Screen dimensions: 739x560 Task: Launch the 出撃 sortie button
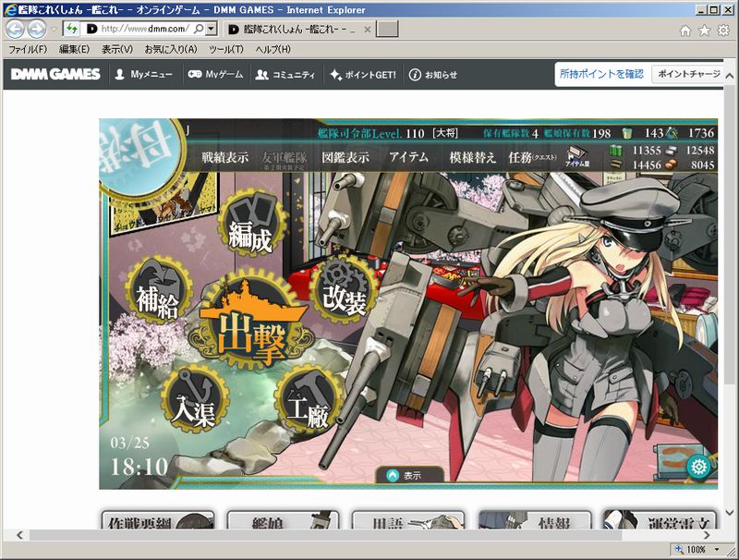251,320
